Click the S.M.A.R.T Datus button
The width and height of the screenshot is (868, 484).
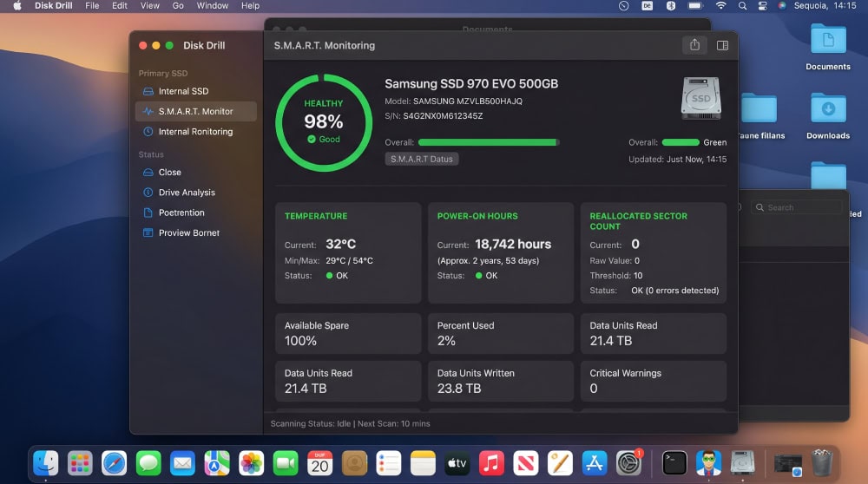point(422,159)
